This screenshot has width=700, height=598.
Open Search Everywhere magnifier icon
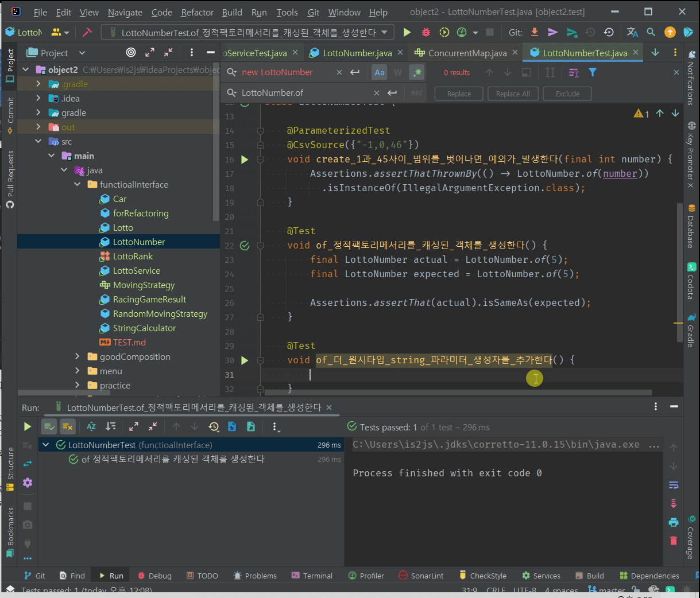coord(651,33)
